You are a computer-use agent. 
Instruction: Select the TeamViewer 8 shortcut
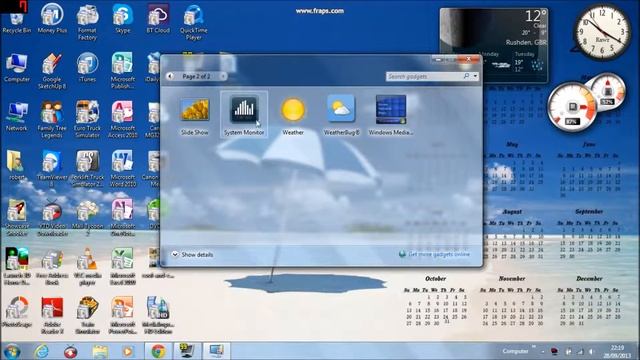(x=52, y=169)
